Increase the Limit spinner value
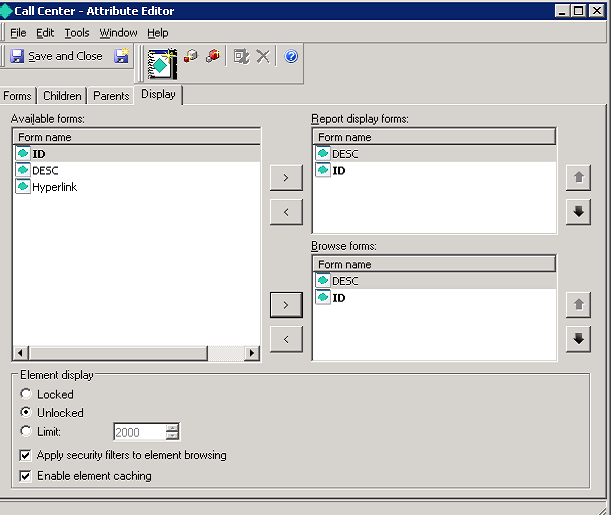611x515 pixels. pos(173,428)
